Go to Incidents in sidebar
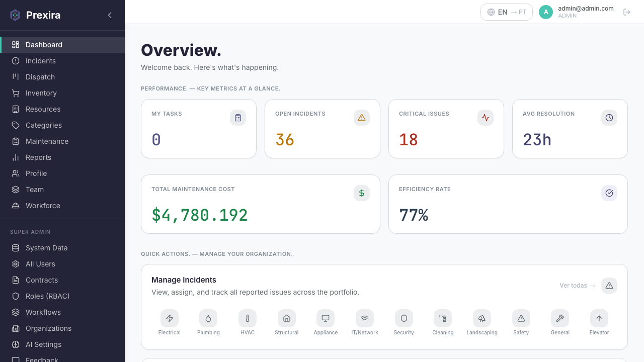 (x=62, y=61)
